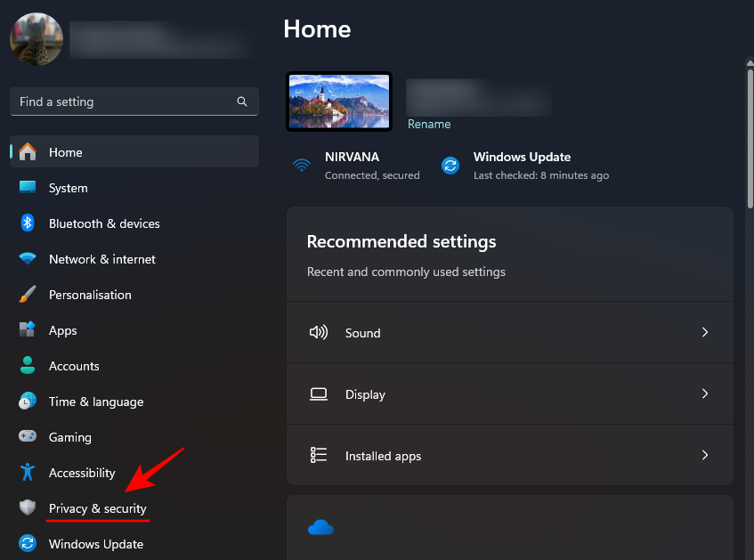754x560 pixels.
Task: Expand the Installed apps chevron
Action: [705, 455]
